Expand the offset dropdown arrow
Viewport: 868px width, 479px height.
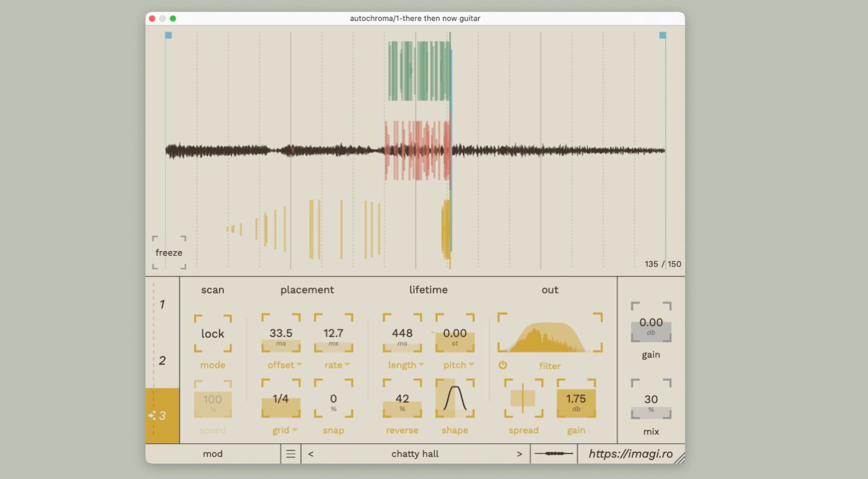[x=300, y=364]
